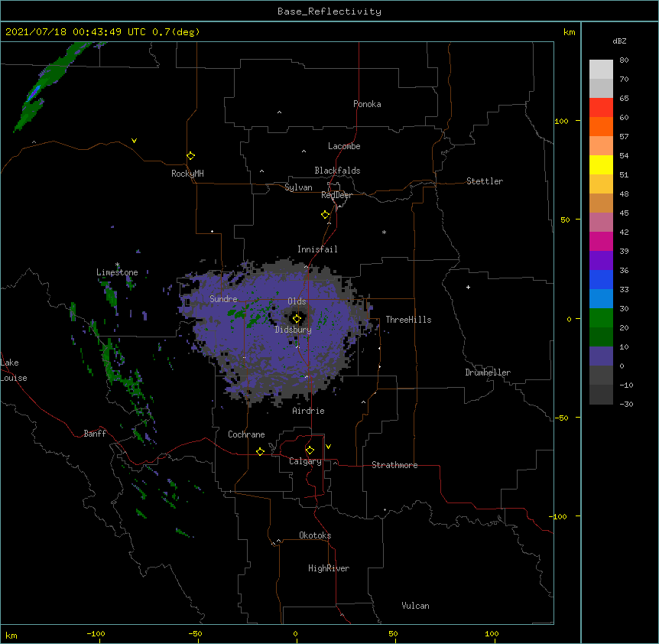The height and width of the screenshot is (644, 659).
Task: Select the pink 42–45 dBZ legend swatch
Action: tap(601, 223)
